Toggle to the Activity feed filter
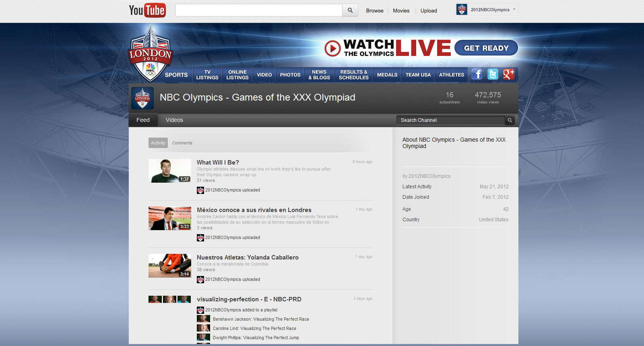644x346 pixels. [x=158, y=143]
